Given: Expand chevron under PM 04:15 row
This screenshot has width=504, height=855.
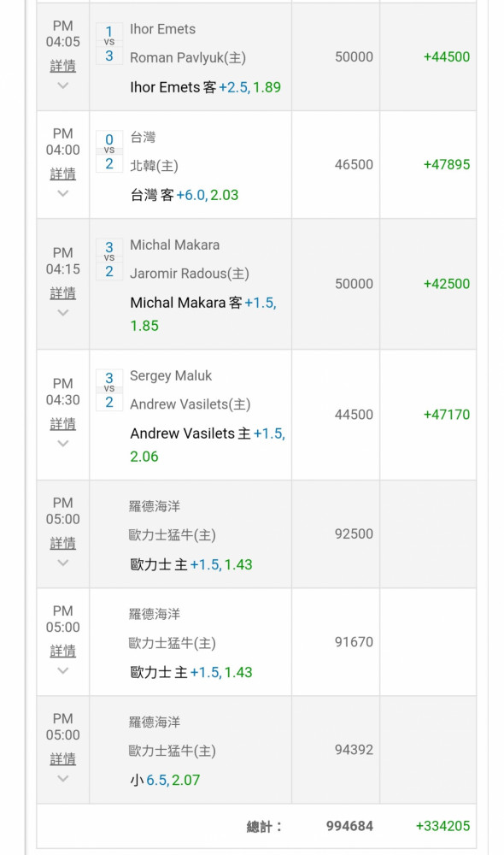Looking at the screenshot, I should [x=62, y=312].
